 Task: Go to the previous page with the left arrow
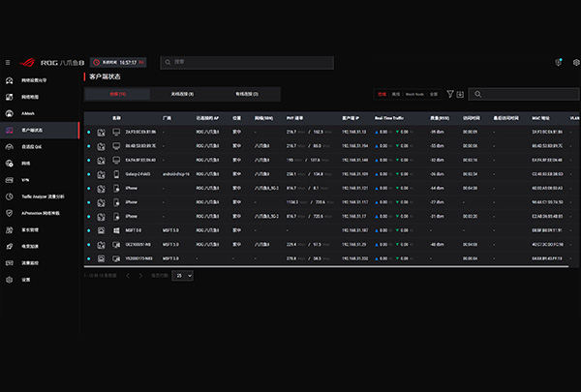point(128,276)
